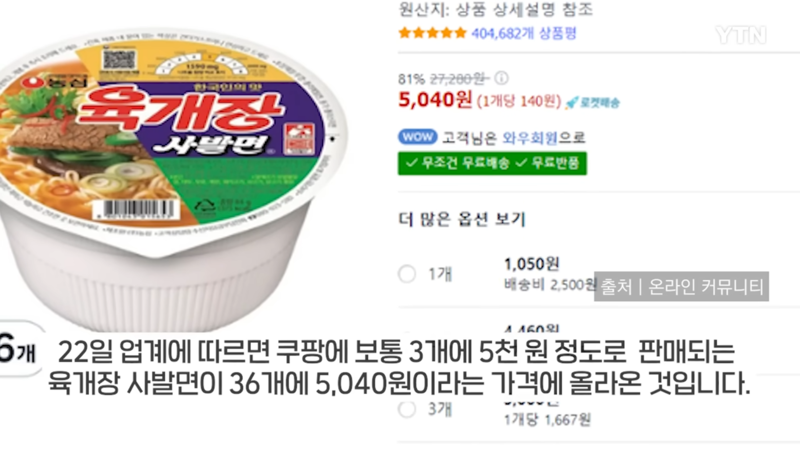Image resolution: width=800 pixels, height=450 pixels.
Task: Click the blue WOW membership badge
Action: click(x=417, y=137)
